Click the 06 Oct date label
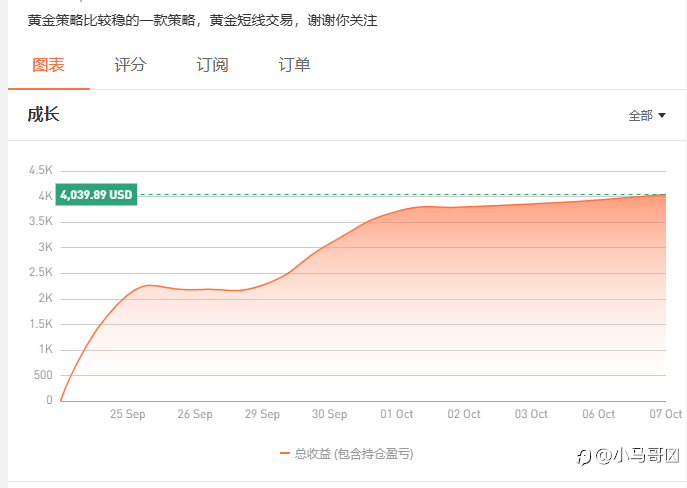Screen dimensions: 687x488 598,414
